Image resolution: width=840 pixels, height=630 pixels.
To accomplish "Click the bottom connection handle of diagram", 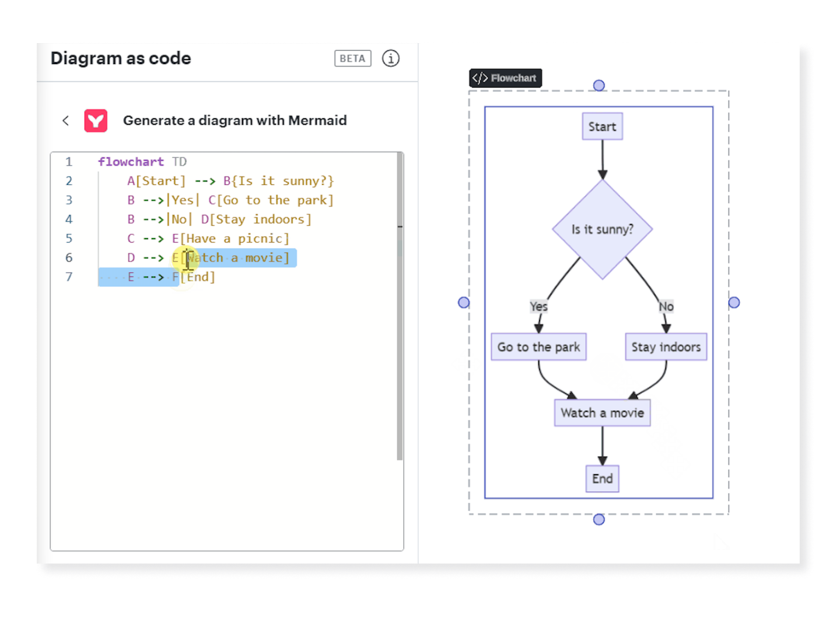I will pyautogui.click(x=598, y=519).
